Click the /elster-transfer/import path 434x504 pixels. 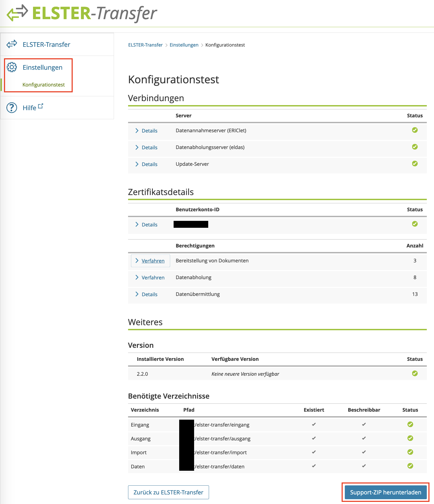tap(220, 452)
